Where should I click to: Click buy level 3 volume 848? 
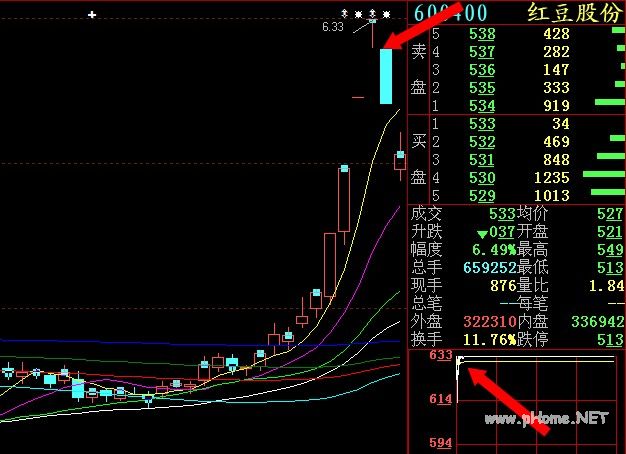pyautogui.click(x=556, y=160)
